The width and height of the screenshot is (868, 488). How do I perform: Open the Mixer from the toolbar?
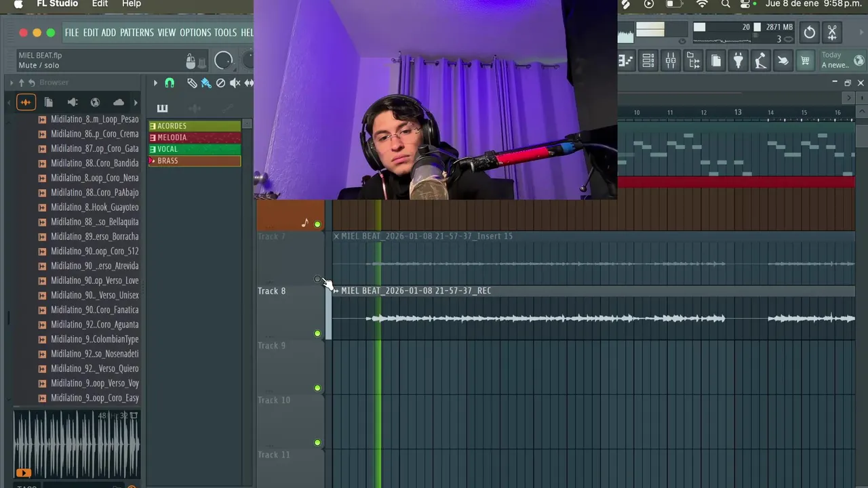[671, 61]
